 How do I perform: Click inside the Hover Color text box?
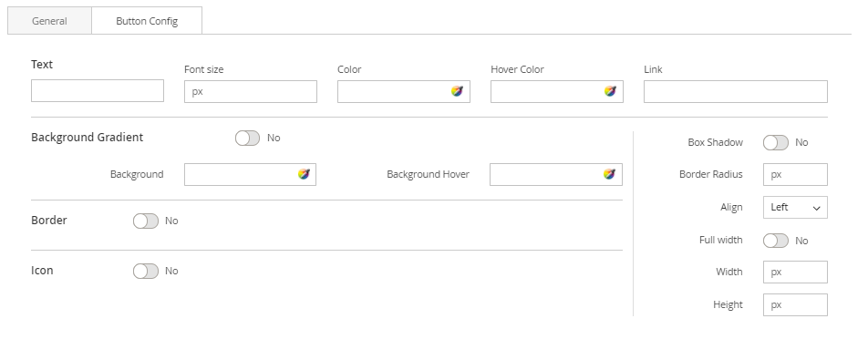pos(546,91)
